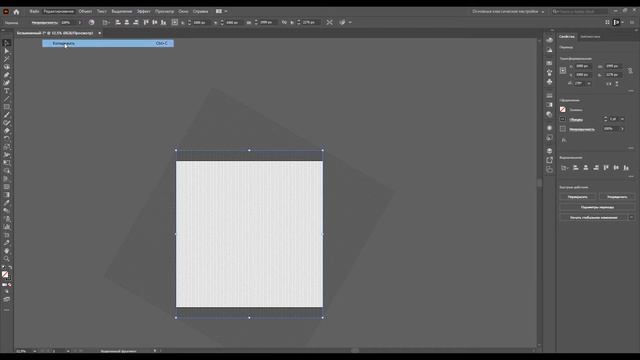This screenshot has width=640, height=360.
Task: Swap fill and stroke arrow icon
Action: click(x=10, y=268)
